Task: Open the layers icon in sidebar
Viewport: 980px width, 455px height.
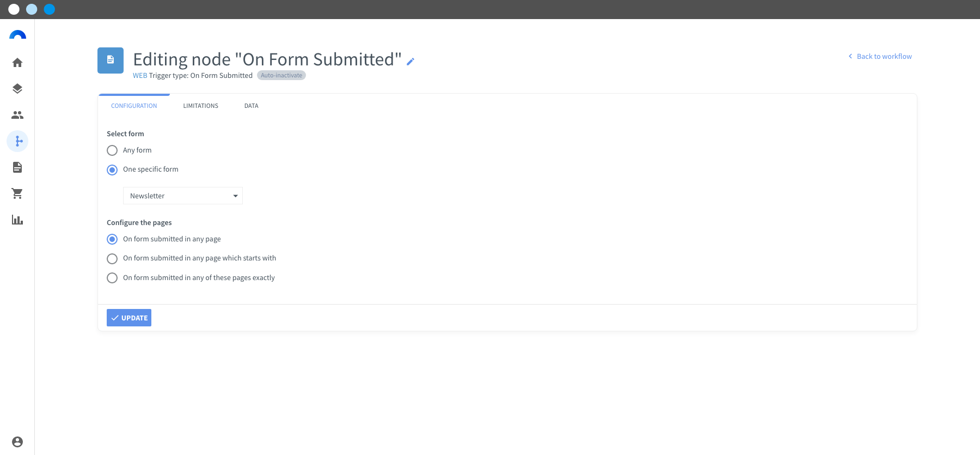Action: pyautogui.click(x=17, y=89)
